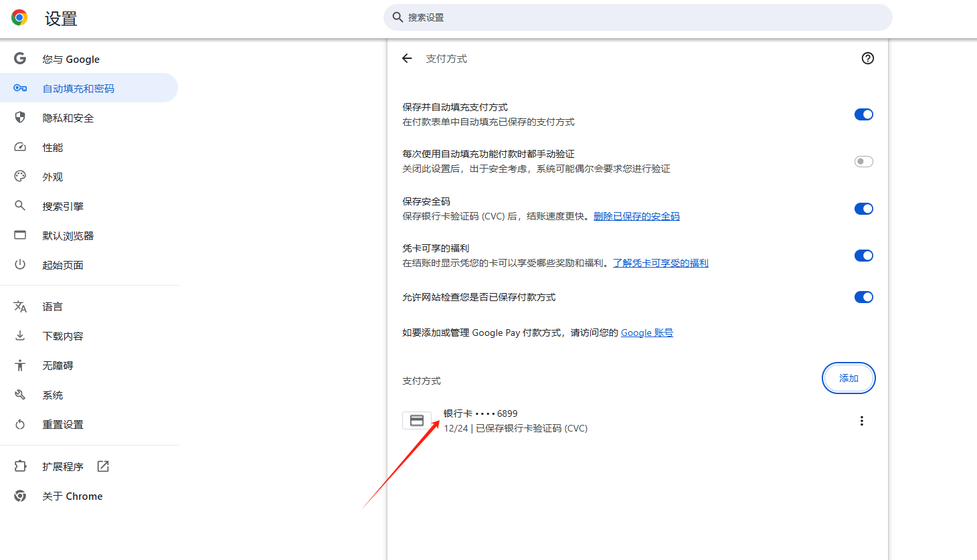Viewport: 977px width, 560px height.
Task: Open 您与 Google settings section
Action: coord(89,59)
